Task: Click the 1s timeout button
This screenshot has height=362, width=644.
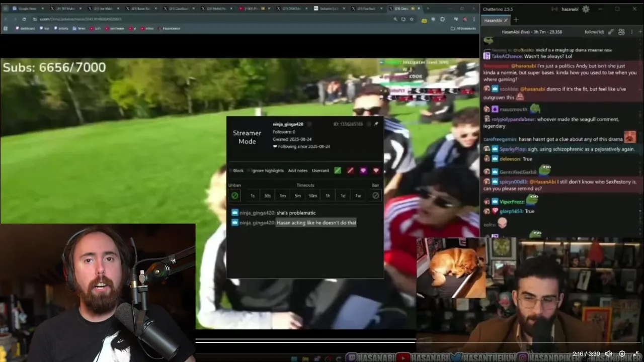Action: click(x=253, y=196)
